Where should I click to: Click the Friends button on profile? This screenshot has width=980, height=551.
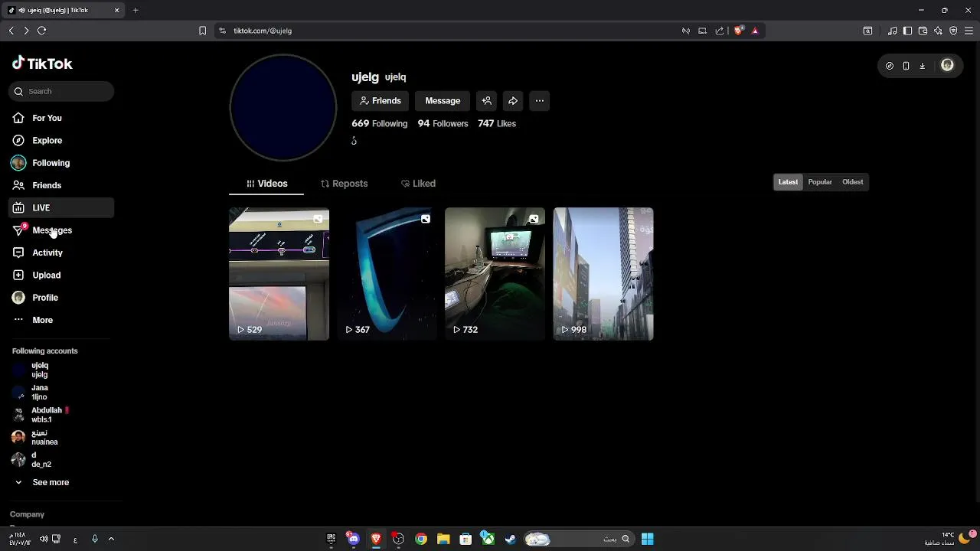coord(380,101)
